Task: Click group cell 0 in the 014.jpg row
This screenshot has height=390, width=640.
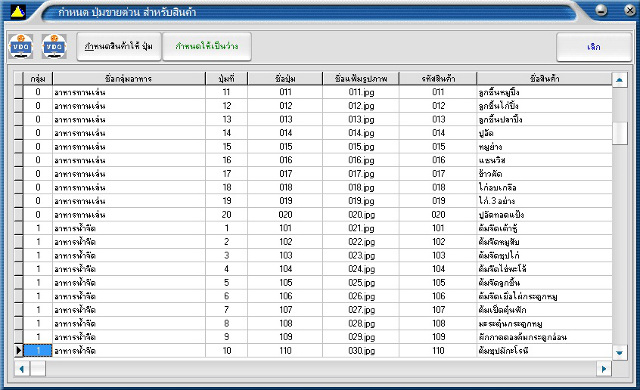Action: 38,133
